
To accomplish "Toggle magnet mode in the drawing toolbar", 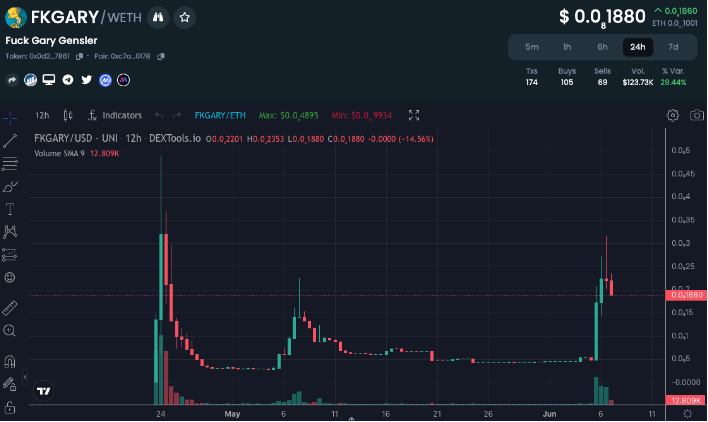I will (10, 360).
